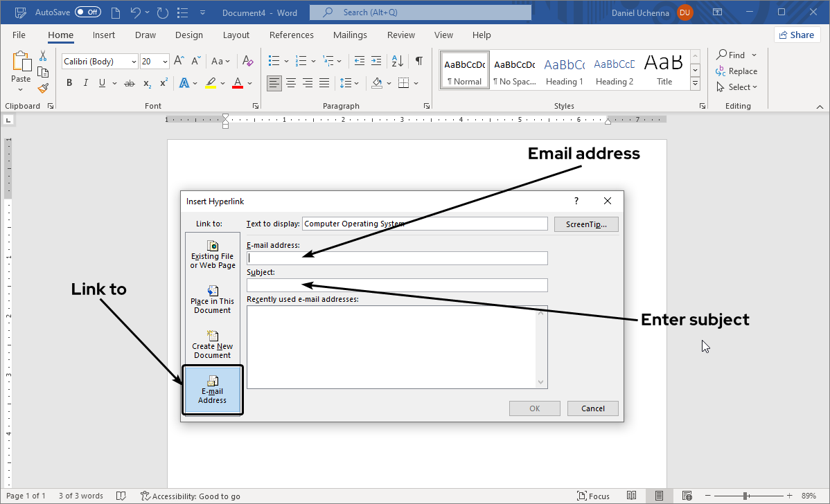Apply Bold formatting
The image size is (830, 504).
[69, 83]
